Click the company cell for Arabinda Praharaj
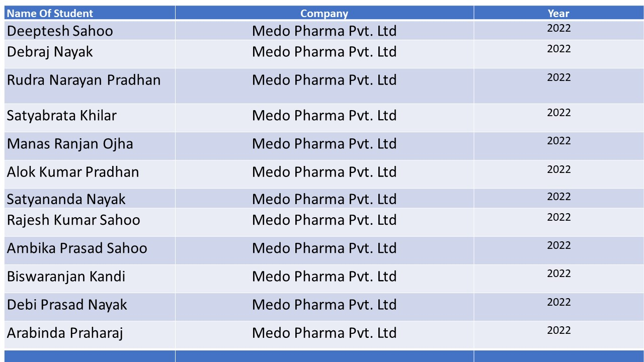644x362 pixels. pos(325,335)
